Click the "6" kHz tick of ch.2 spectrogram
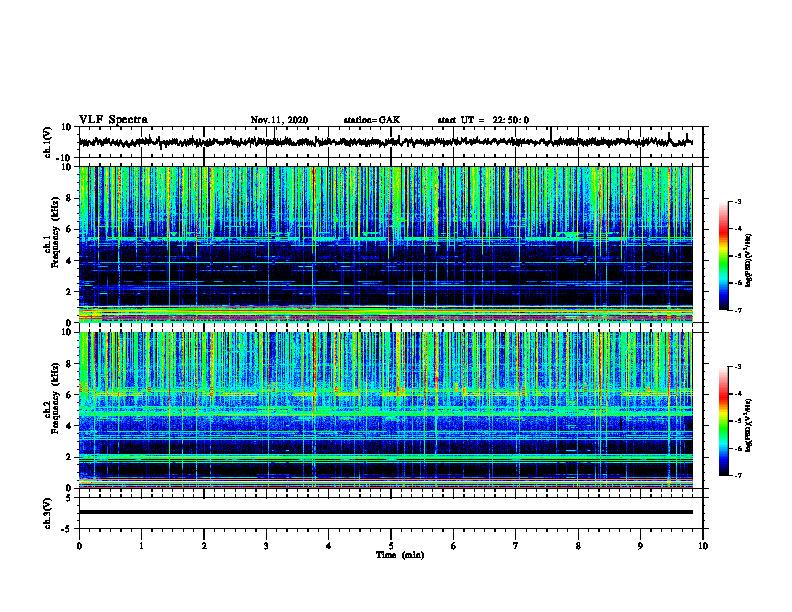Screen dimensions: 792x612 (x=69, y=395)
